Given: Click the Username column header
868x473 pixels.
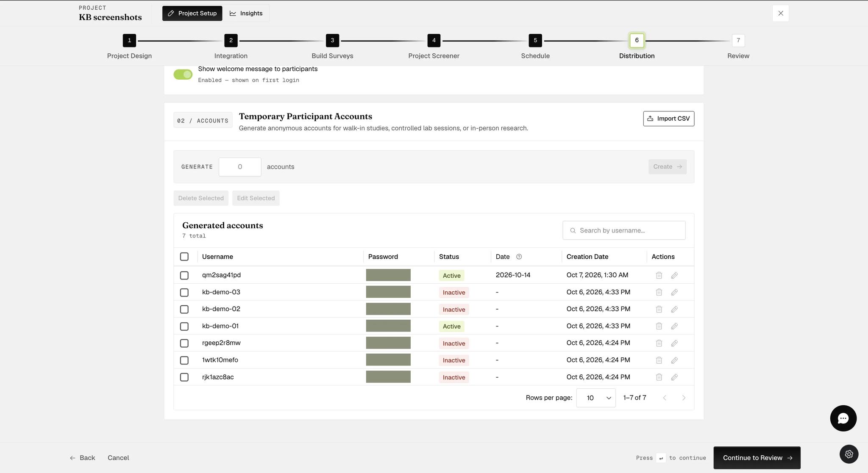Looking at the screenshot, I should tap(217, 257).
